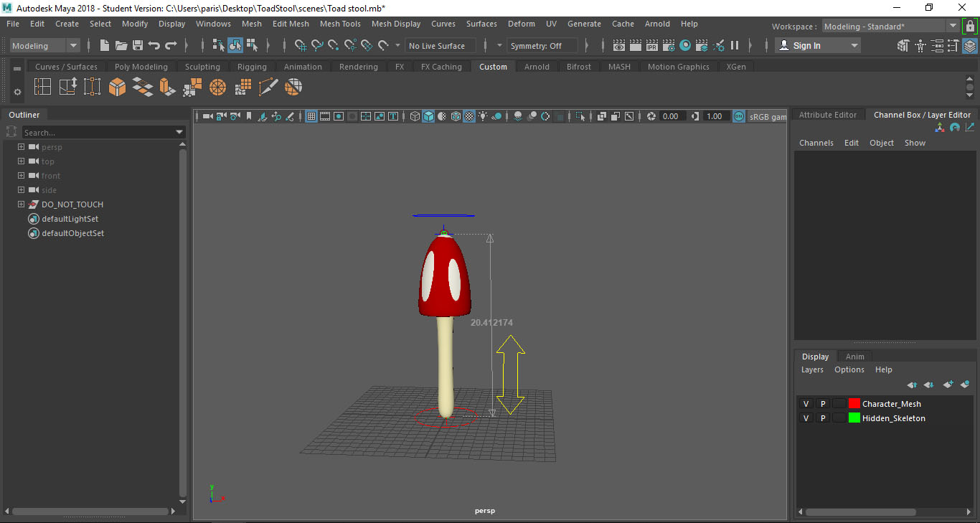980x523 pixels.
Task: Toggle Symmetry off setting
Action: (542, 45)
